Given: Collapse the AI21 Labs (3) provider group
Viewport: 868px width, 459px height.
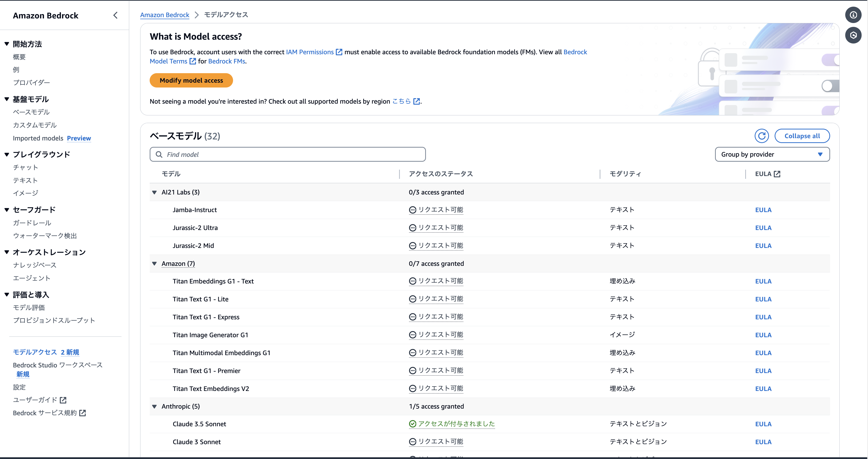Looking at the screenshot, I should pos(154,192).
